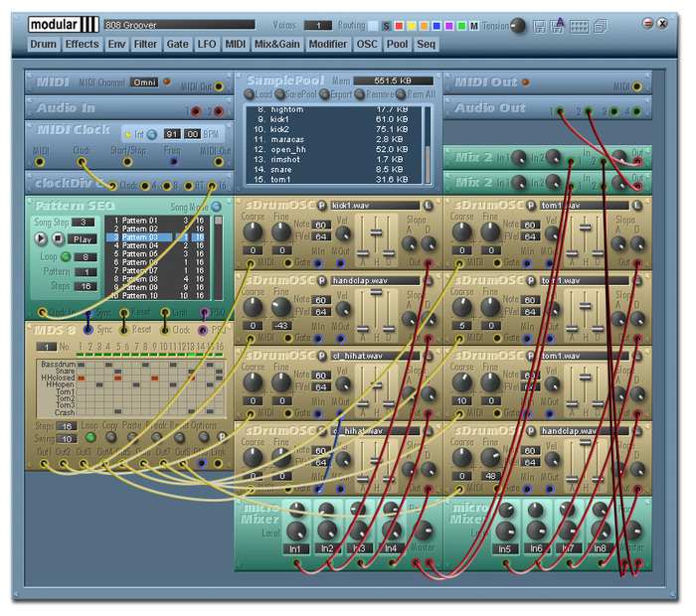Screen dimensions: 696x616
Task: Select the red routing color swatch
Action: (399, 26)
